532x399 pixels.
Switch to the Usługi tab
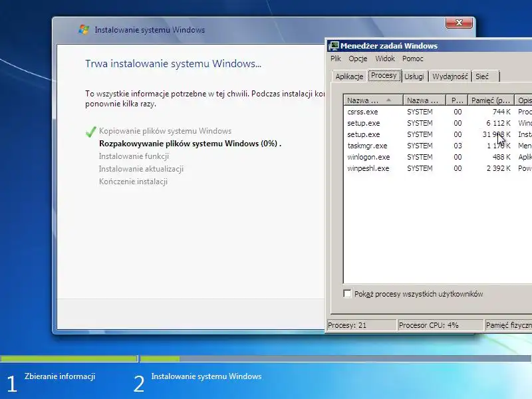pyautogui.click(x=414, y=76)
